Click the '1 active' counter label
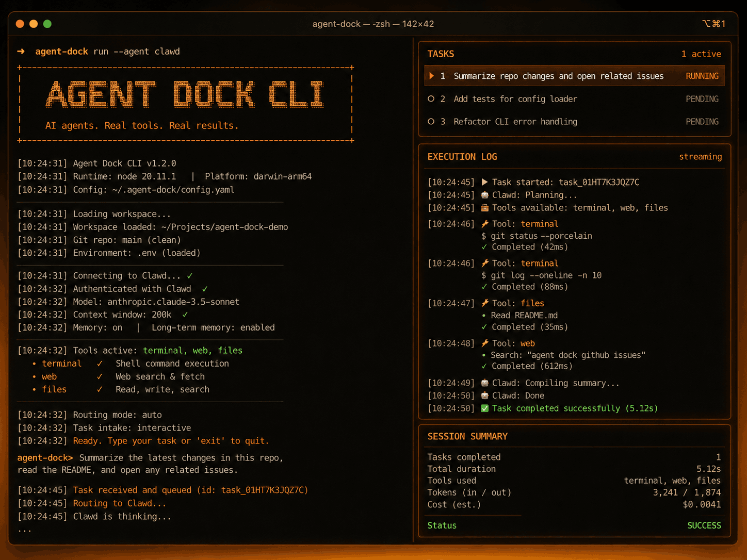747x560 pixels. tap(701, 54)
